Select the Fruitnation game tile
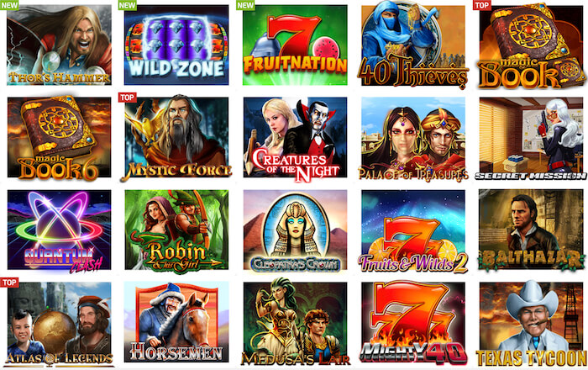 coord(295,45)
